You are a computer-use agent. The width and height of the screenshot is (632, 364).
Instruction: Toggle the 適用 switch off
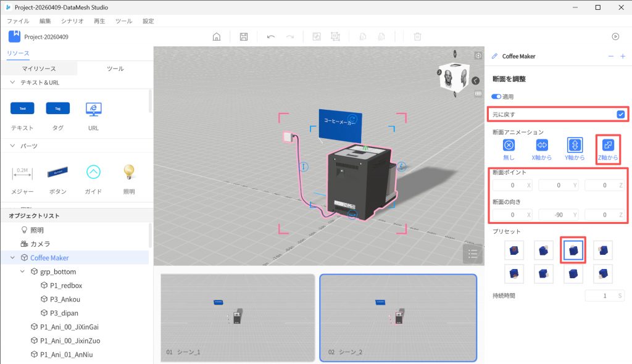pos(496,97)
